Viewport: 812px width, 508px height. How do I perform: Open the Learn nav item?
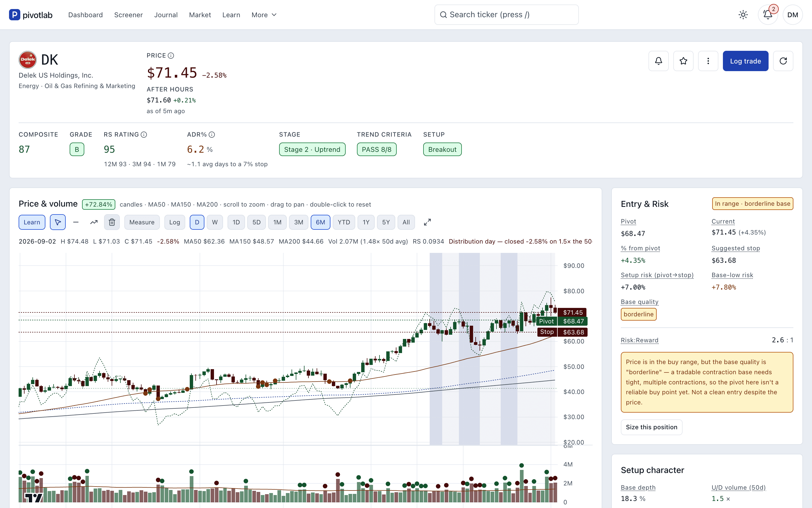pos(231,15)
